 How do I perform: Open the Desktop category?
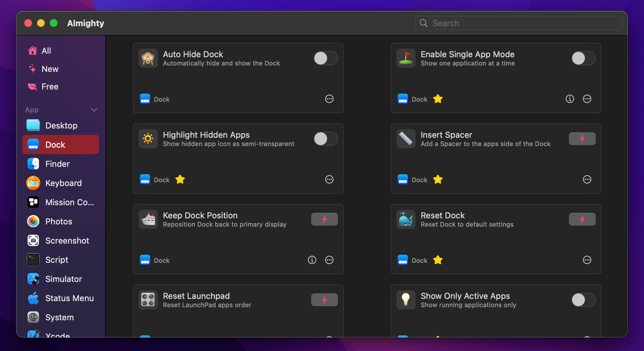coord(61,125)
